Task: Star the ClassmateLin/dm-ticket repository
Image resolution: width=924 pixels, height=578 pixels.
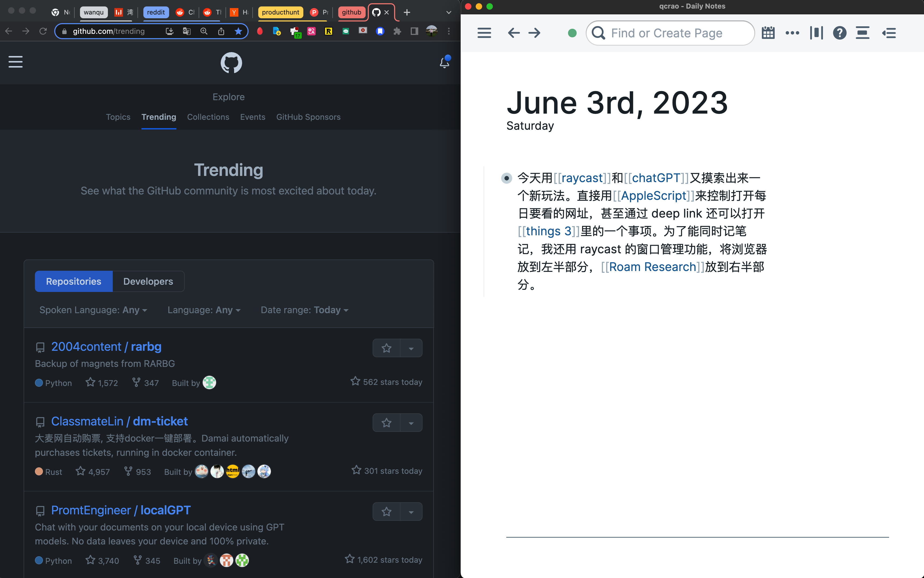Action: [387, 422]
